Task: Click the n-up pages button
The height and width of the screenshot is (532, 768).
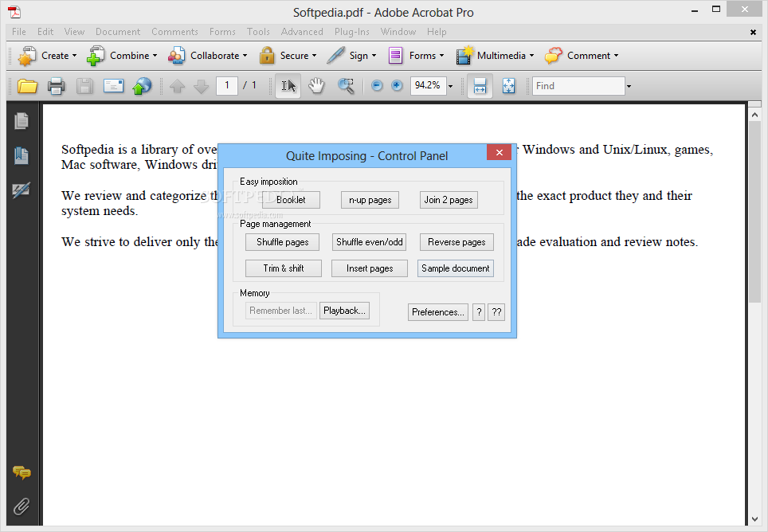Action: pos(370,200)
